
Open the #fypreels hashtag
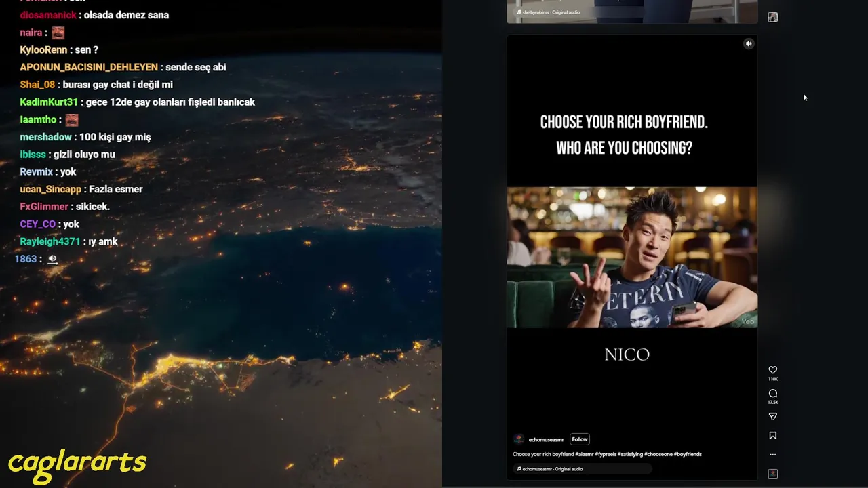[x=606, y=454]
